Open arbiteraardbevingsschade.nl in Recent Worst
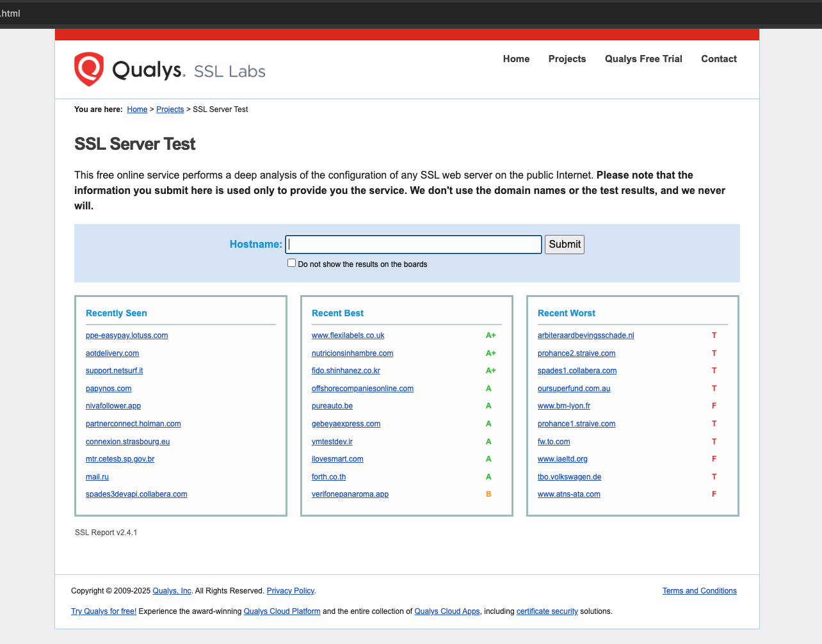This screenshot has width=822, height=644. click(x=586, y=335)
